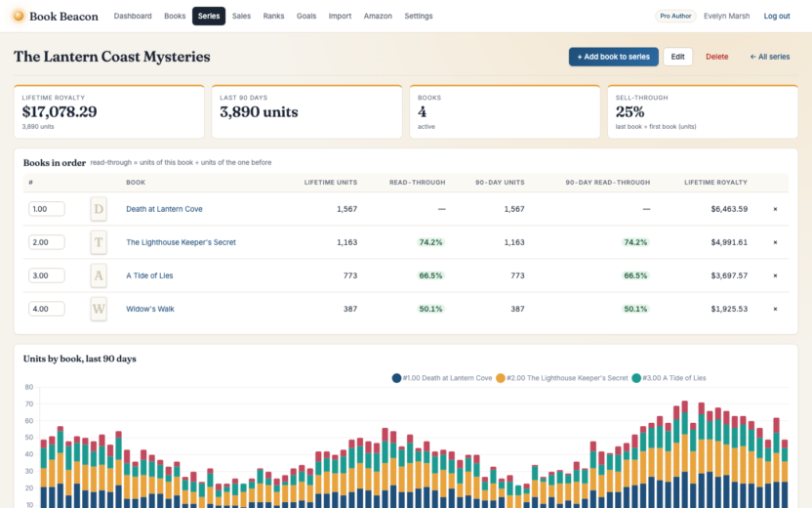This screenshot has height=508, width=812.
Task: Click Add book to series button
Action: [x=614, y=57]
